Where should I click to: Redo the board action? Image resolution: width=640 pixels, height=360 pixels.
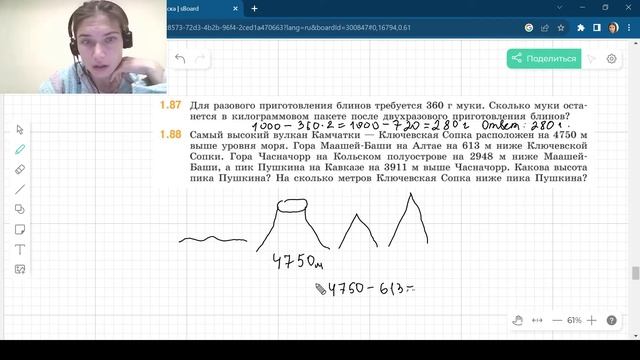[200, 59]
